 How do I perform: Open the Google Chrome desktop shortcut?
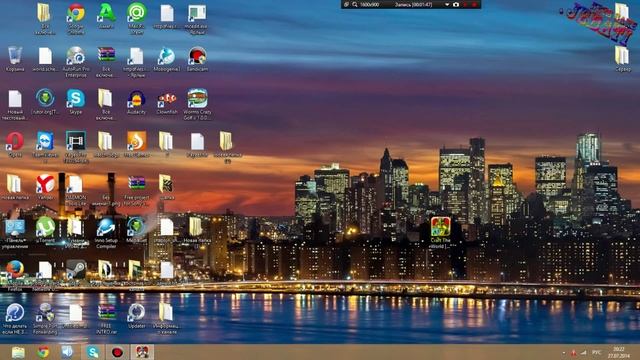point(76,14)
